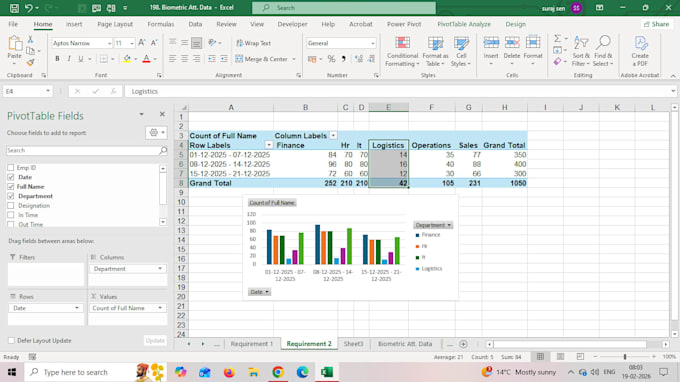Click the Save icon in title bar
Screen dimensions: 680x382
click(14, 8)
